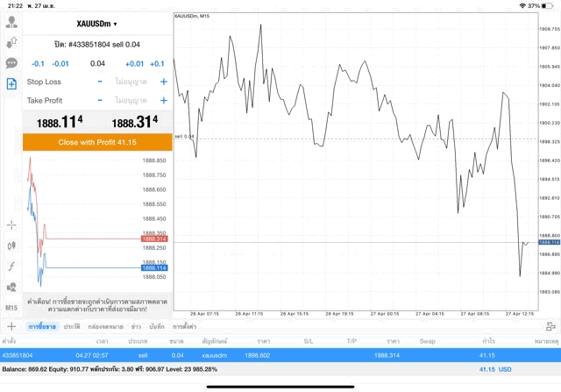Increase Take Profit with plus

click(x=164, y=100)
